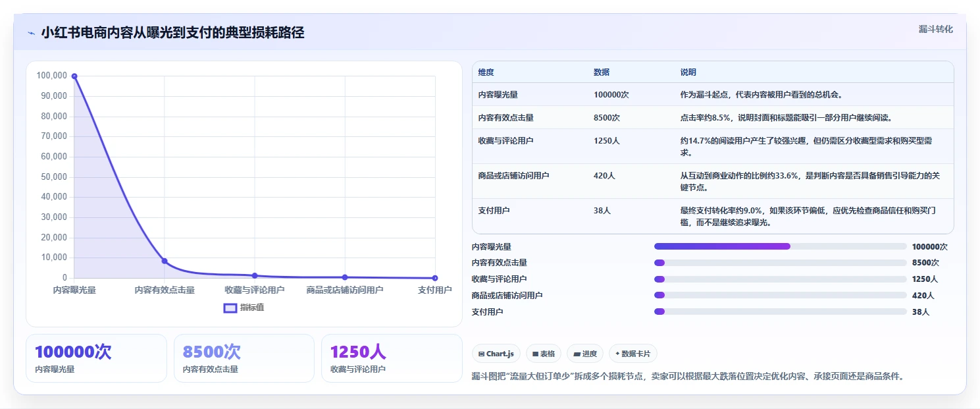Click the chart point at 商品或店铺访问用户
This screenshot has width=980, height=409.
click(x=345, y=277)
